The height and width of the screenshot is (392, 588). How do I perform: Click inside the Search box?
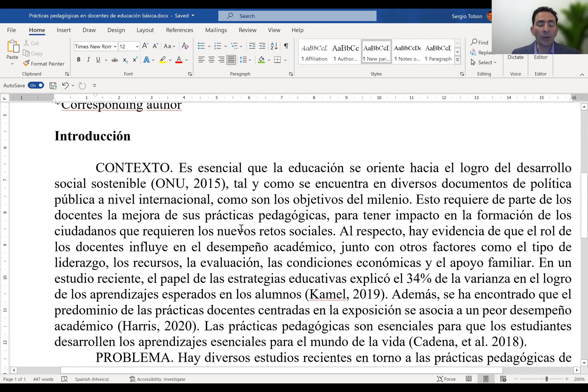[x=297, y=16]
